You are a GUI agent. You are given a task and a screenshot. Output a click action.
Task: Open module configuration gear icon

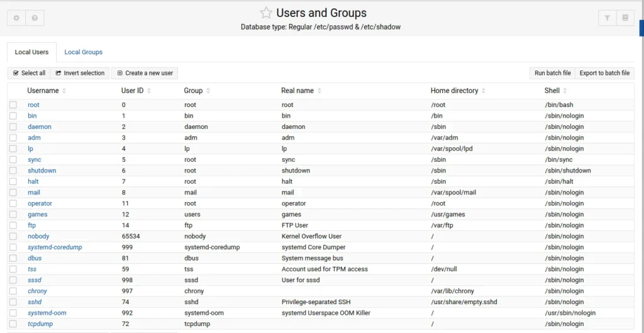click(16, 18)
